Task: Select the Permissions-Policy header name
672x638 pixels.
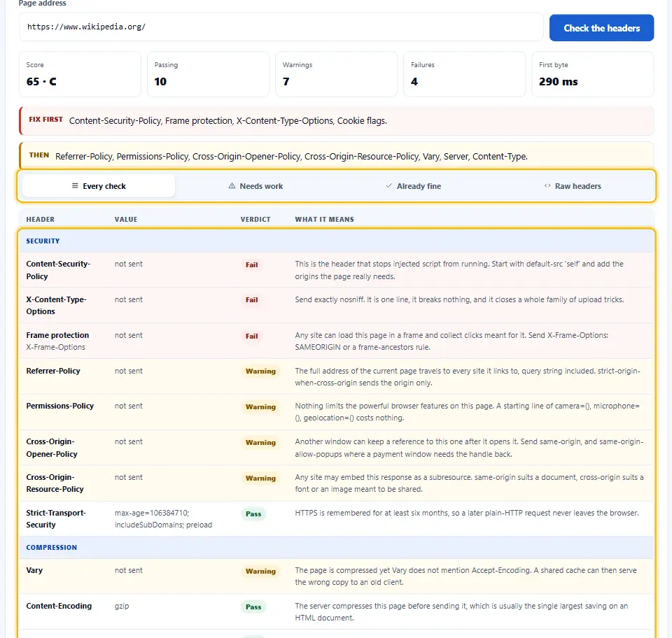Action: [x=60, y=406]
